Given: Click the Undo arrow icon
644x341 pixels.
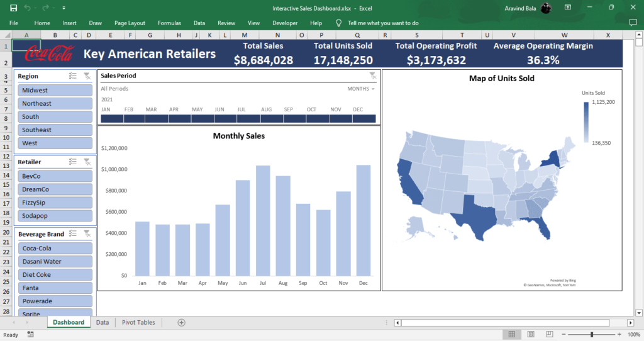Looking at the screenshot, I should click(28, 8).
